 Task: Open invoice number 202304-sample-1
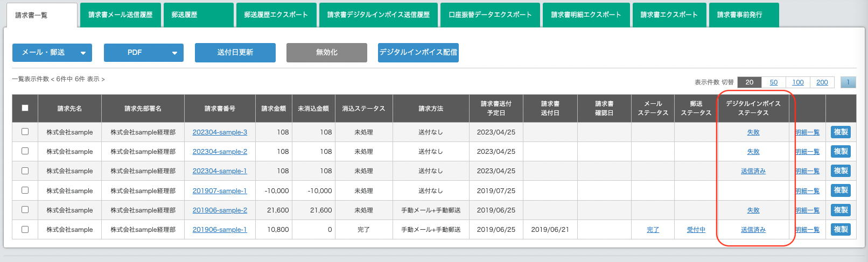pos(220,171)
